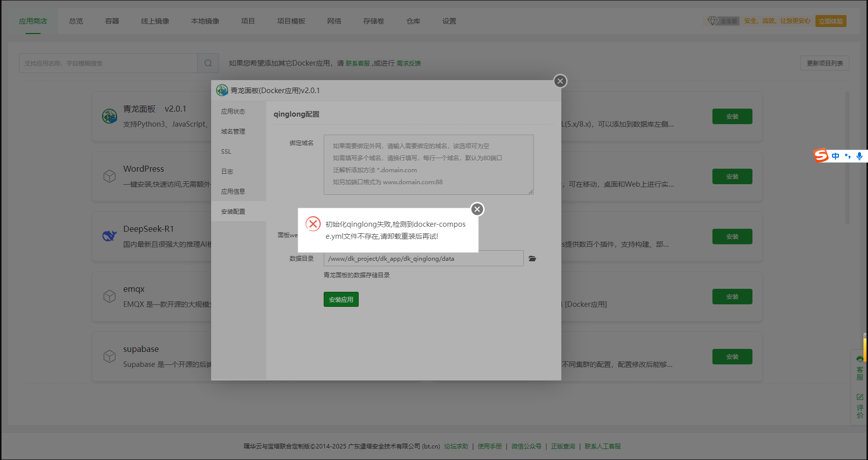The image size is (868, 460).
Task: Open 评价 feedback side widget
Action: 860,406
